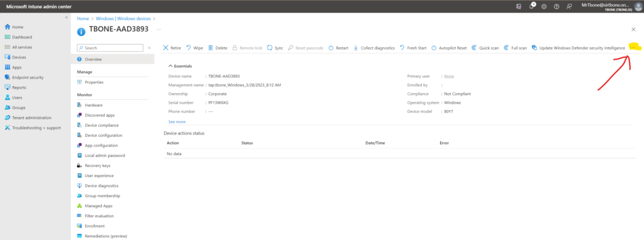
Task: Run a Quick scan
Action: pyautogui.click(x=485, y=48)
